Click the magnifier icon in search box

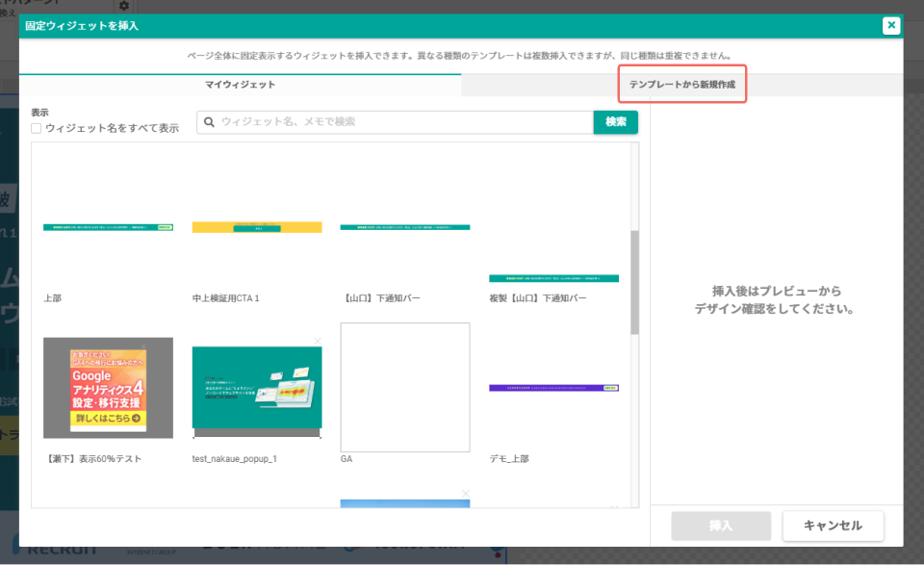coord(209,122)
